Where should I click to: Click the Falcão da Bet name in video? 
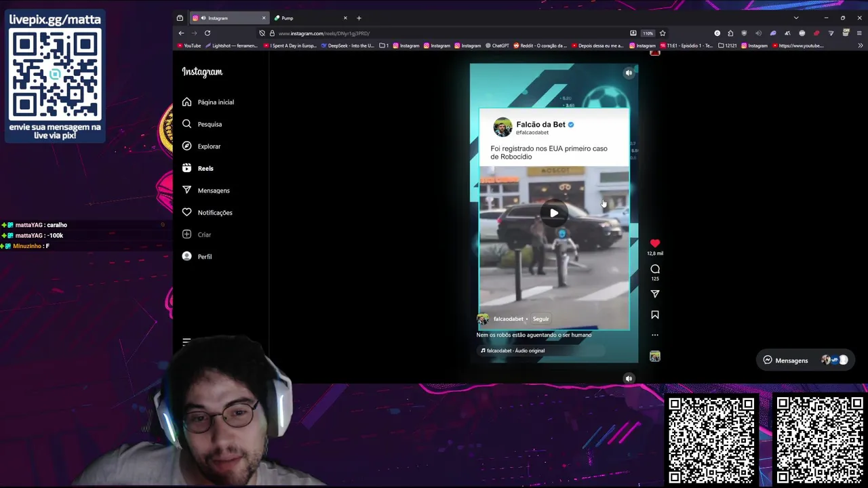tap(540, 125)
